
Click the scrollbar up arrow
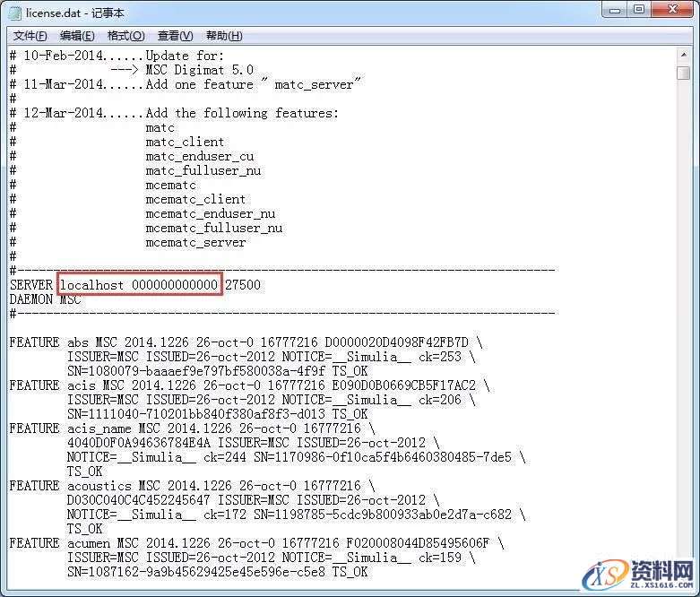click(684, 55)
